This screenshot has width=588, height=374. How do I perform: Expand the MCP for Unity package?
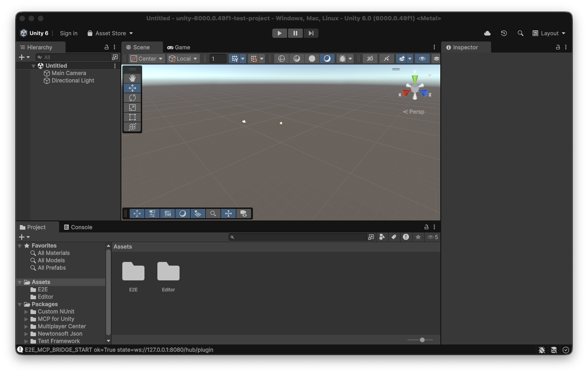26,319
